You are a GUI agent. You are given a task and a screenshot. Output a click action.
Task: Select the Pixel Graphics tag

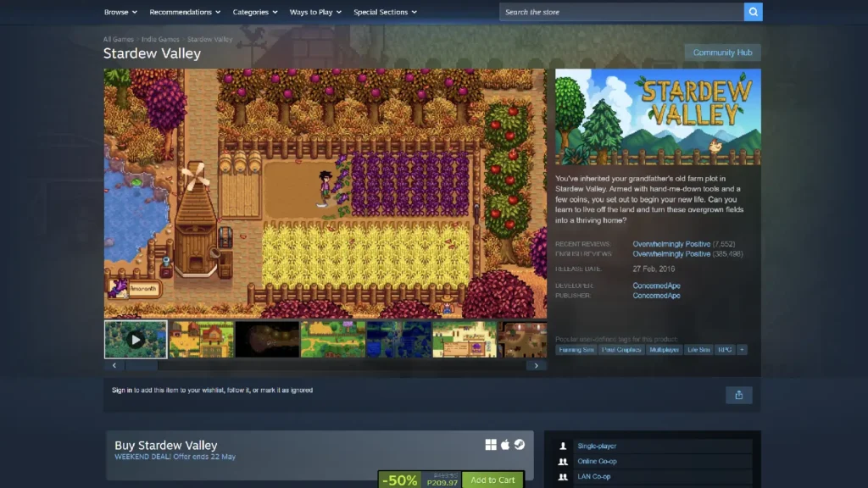(621, 350)
